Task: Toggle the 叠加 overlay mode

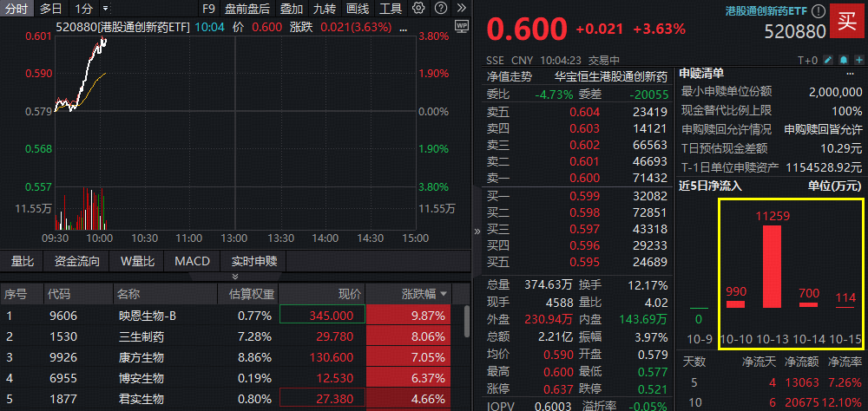Action: [292, 9]
